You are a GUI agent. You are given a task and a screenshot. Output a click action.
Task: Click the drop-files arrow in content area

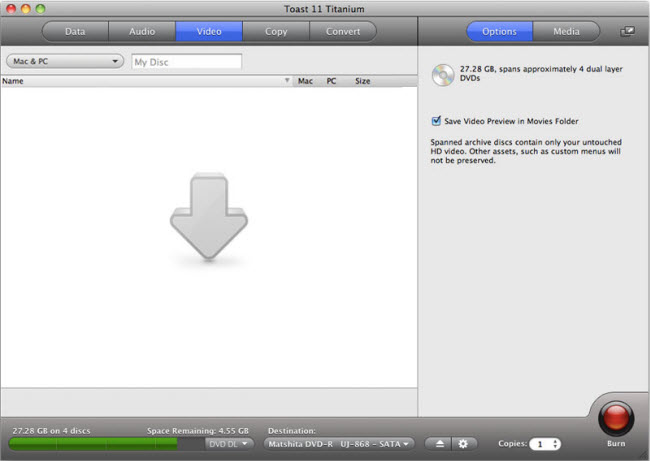click(209, 216)
